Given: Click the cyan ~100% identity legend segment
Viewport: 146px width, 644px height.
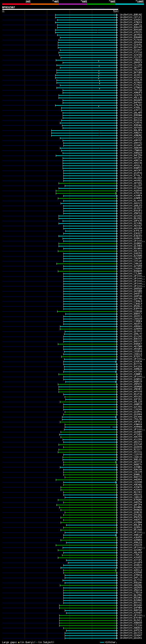Looking at the screenshot, I should click(x=130, y=4).
